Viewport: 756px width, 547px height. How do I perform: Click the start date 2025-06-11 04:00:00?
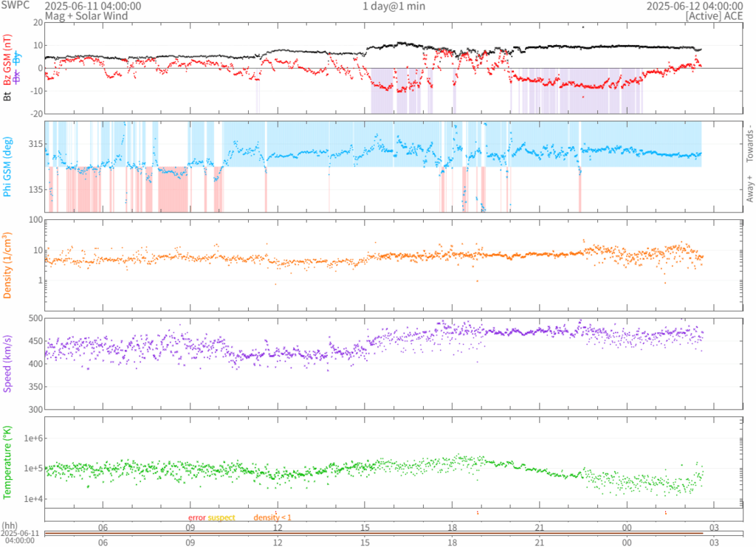(93, 6)
